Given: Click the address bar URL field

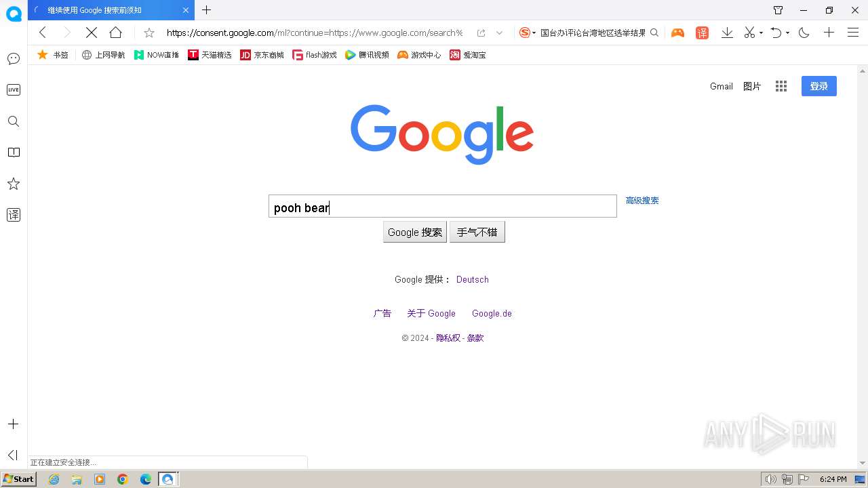Looking at the screenshot, I should pos(315,33).
